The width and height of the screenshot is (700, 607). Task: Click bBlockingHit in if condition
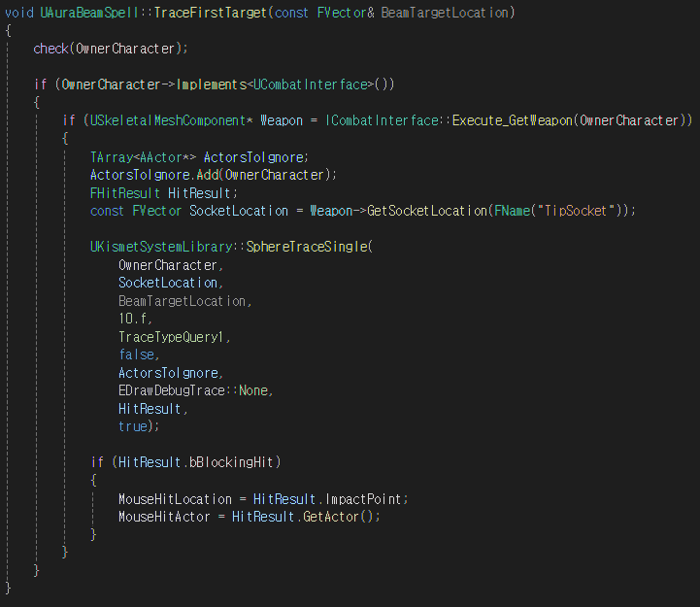coord(231,462)
